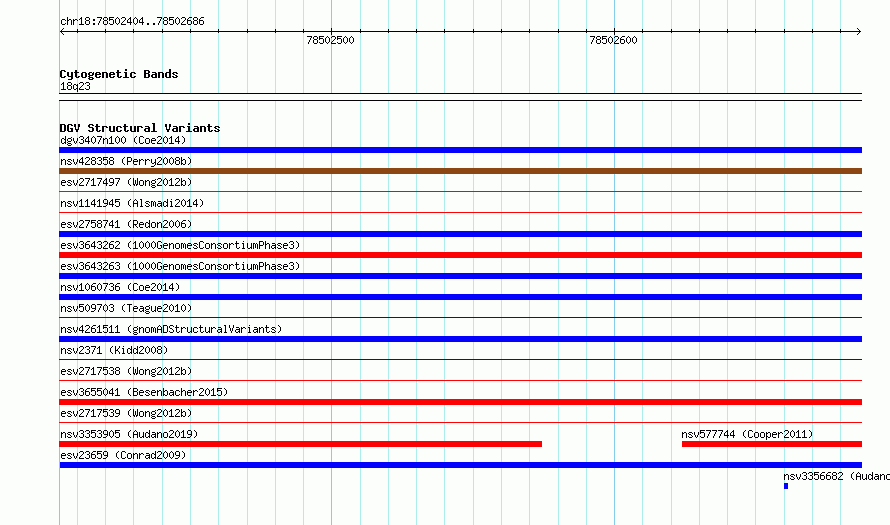The height and width of the screenshot is (525, 890).
Task: Click the Cytogenetic Bands track title
Action: [119, 74]
